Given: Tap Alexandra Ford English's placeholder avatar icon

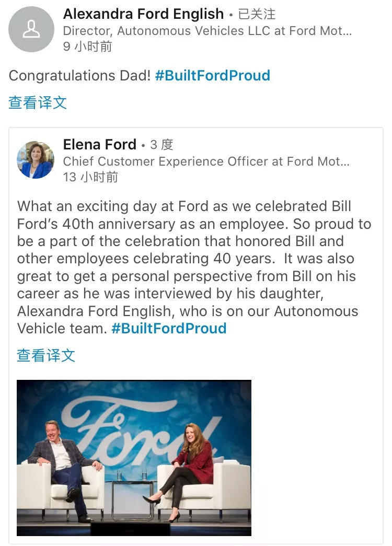Looking at the screenshot, I should [x=31, y=29].
